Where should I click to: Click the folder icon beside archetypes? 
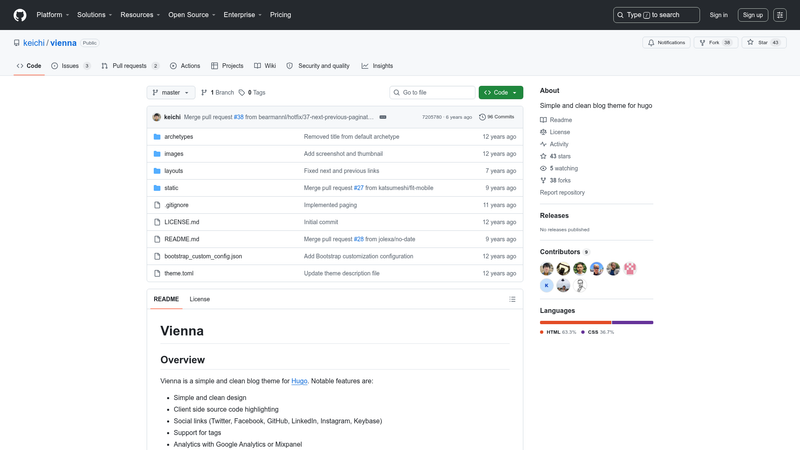(157, 137)
